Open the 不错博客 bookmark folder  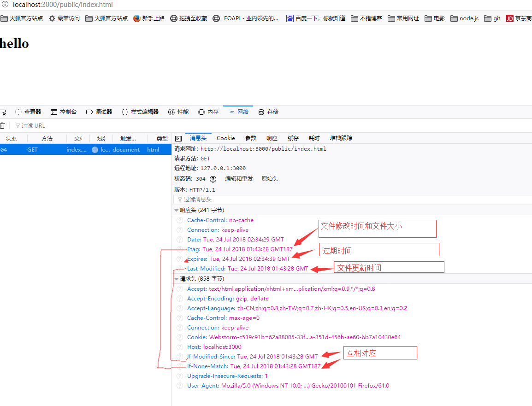366,18
